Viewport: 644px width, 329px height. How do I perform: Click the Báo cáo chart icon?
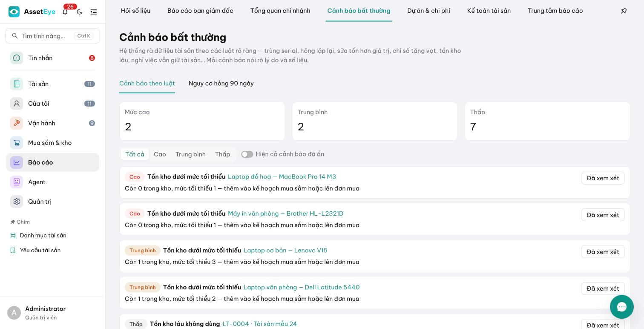(x=17, y=162)
